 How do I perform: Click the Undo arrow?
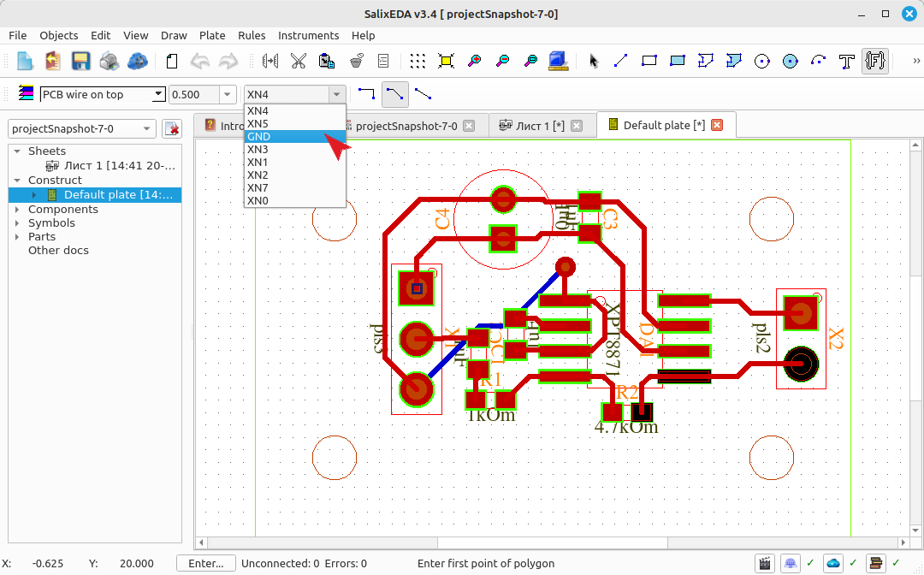tap(199, 61)
